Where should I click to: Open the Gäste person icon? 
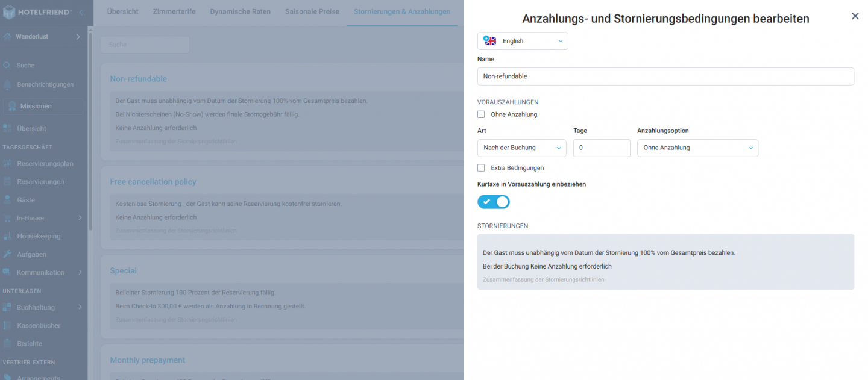coord(7,200)
